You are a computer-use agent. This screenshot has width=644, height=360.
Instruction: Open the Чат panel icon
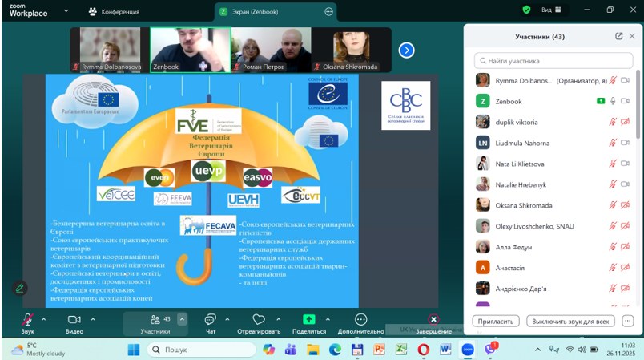pos(210,319)
